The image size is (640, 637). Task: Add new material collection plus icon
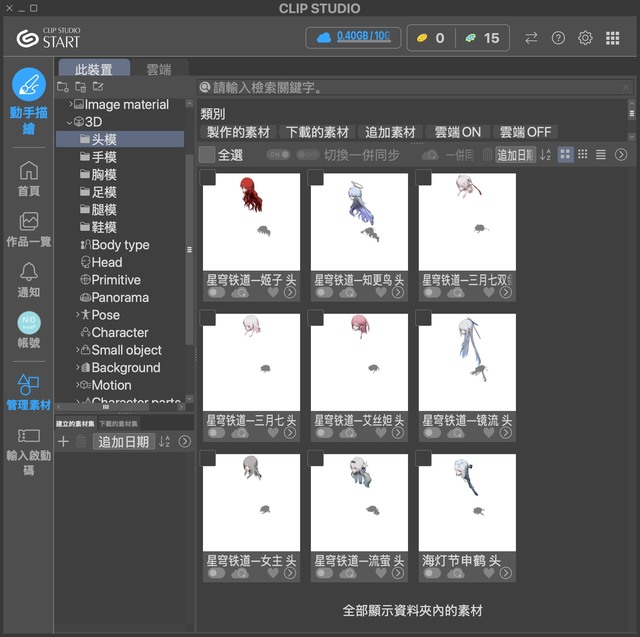(63, 441)
